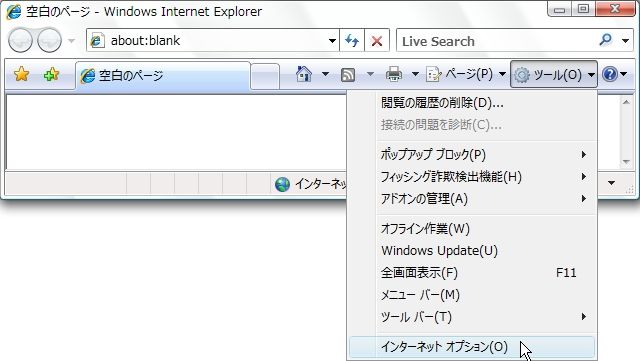640x361 pixels.
Task: Toggle メニュー バー(M) menu item
Action: [x=473, y=294]
